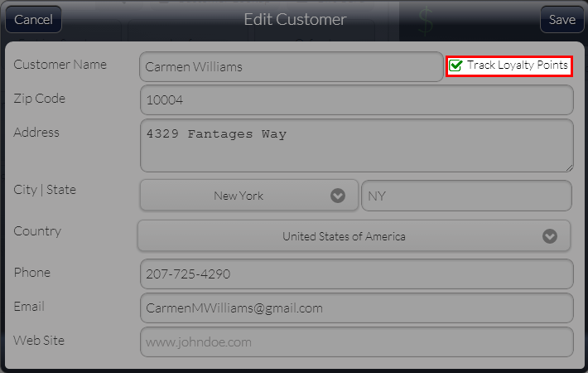Click the City dropdown arrow icon
Screen dimensions: 588x373
(x=338, y=196)
